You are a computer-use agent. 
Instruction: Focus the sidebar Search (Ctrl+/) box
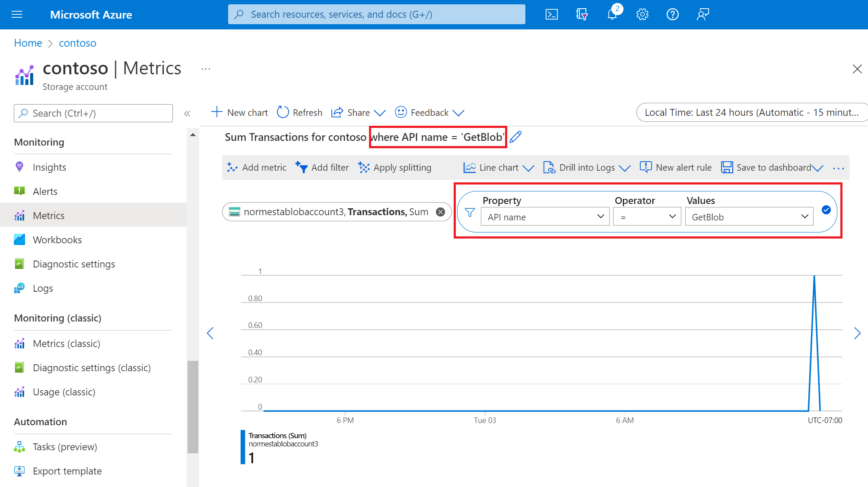[x=93, y=113]
